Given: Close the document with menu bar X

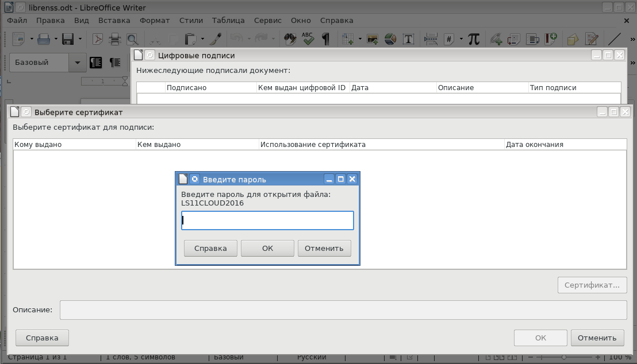Looking at the screenshot, I should pyautogui.click(x=627, y=20).
